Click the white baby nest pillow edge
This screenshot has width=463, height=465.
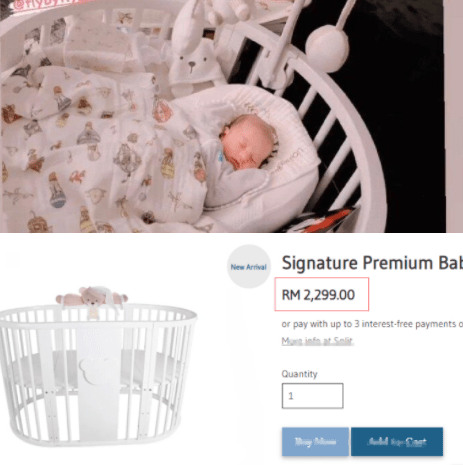point(293,173)
